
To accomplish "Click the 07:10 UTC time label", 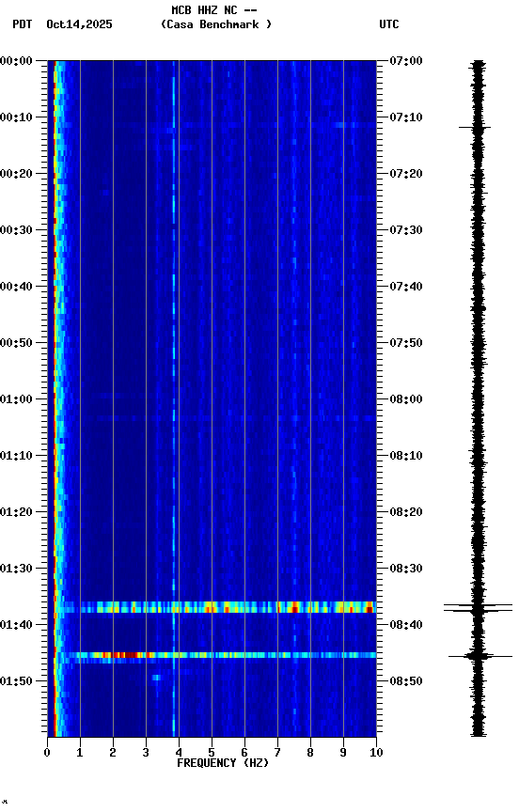I will 405,117.
